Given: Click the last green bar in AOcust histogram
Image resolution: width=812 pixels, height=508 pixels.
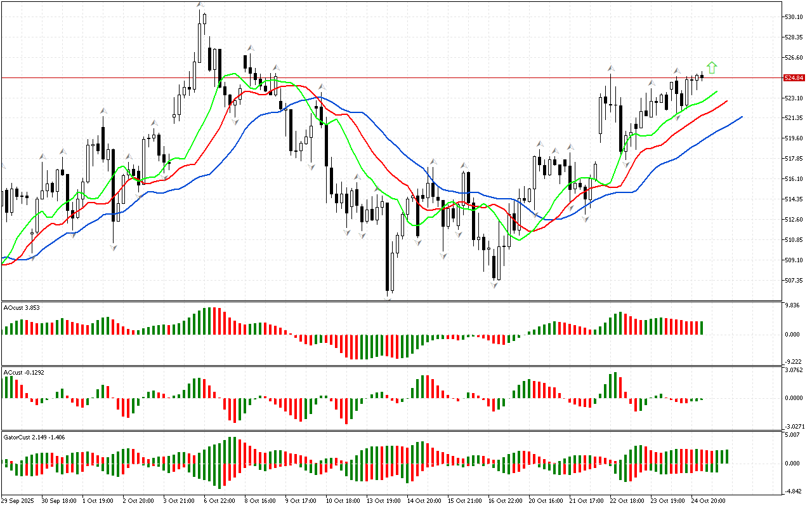Looking at the screenshot, I should [x=702, y=328].
